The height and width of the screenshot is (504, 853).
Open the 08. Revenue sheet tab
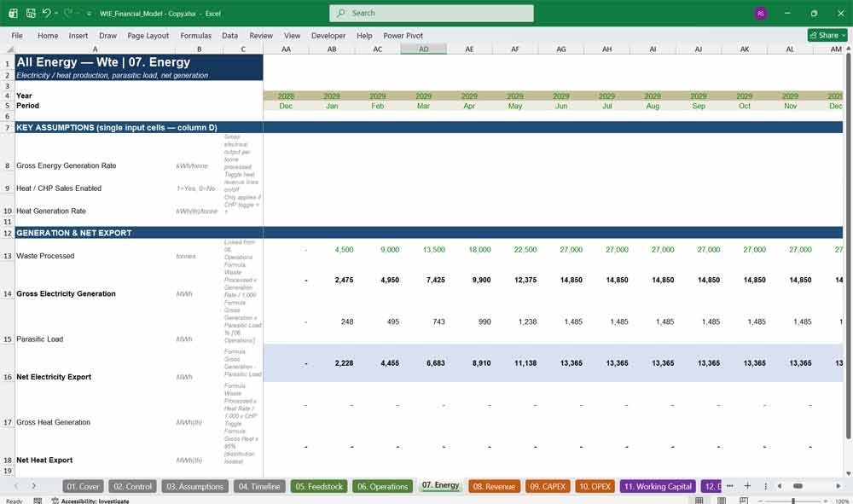coord(494,486)
